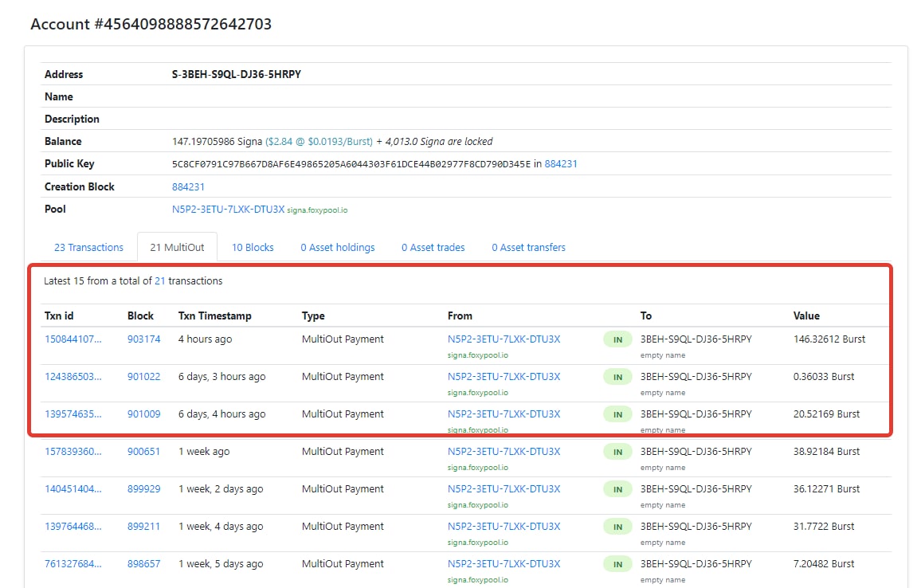Click the balance price ($2.84 @ $0.0193/Burst) link
921x588 pixels.
(x=319, y=141)
